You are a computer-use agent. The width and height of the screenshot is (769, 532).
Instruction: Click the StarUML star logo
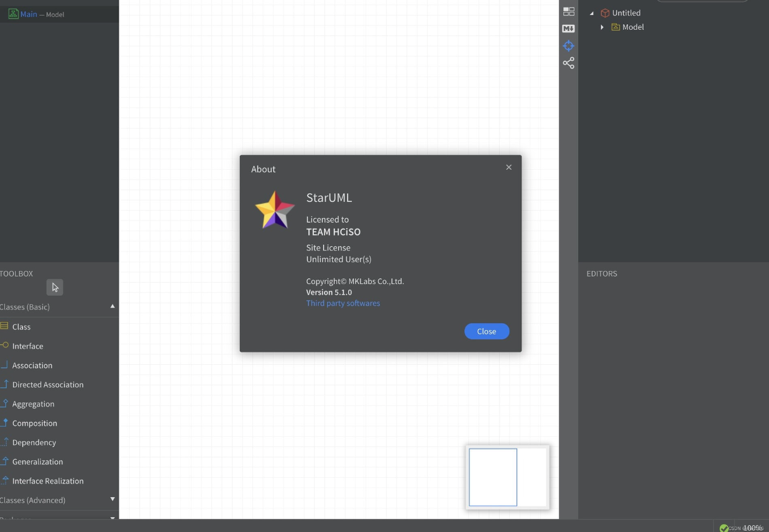point(275,210)
